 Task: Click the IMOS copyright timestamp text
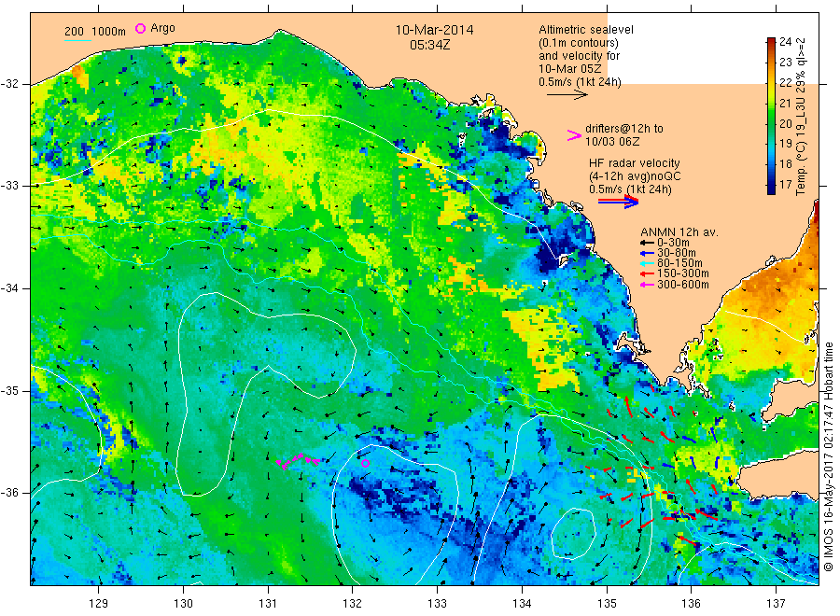point(828,456)
